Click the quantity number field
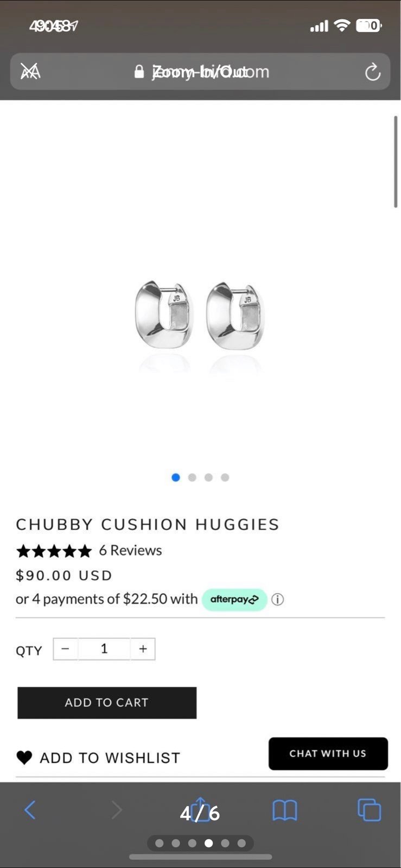 tap(104, 649)
